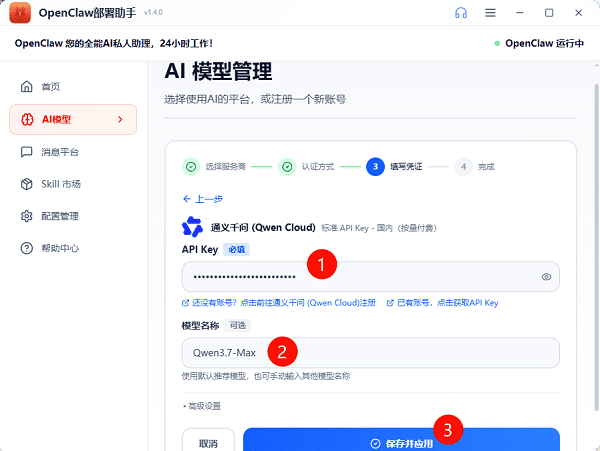Open the 已有账号 获取API Key link
The height and width of the screenshot is (451, 600).
(442, 303)
